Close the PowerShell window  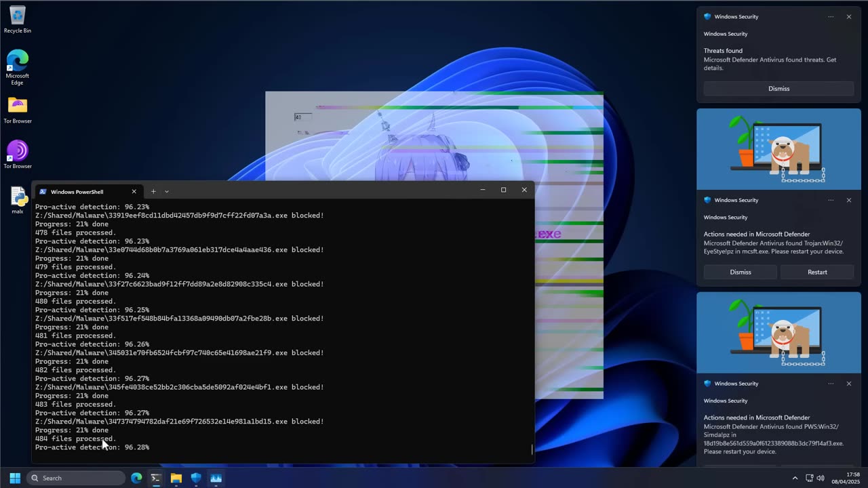tap(524, 190)
